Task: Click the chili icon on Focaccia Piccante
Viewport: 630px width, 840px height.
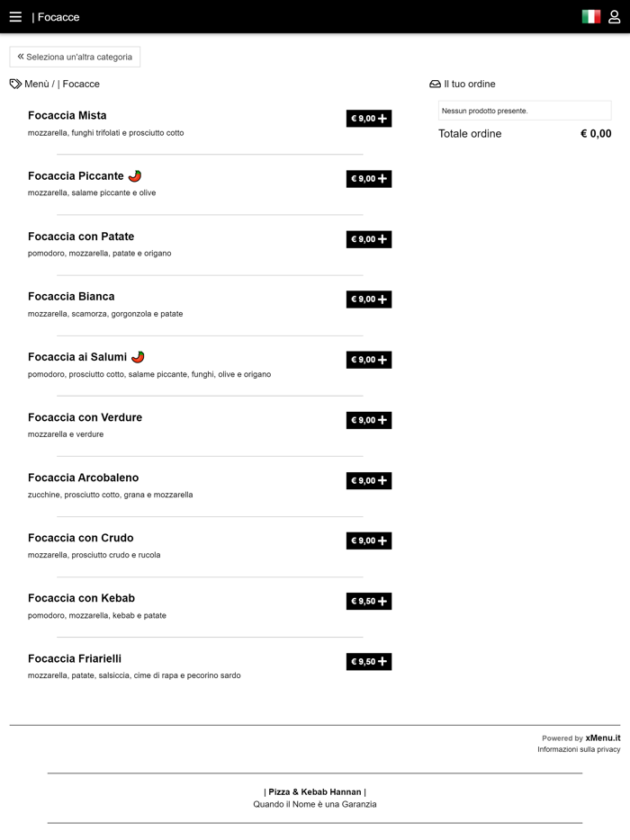Action: click(x=135, y=175)
